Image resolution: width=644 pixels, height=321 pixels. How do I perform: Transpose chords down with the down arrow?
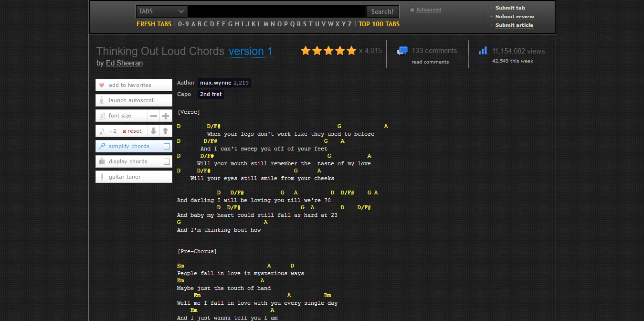pos(153,131)
